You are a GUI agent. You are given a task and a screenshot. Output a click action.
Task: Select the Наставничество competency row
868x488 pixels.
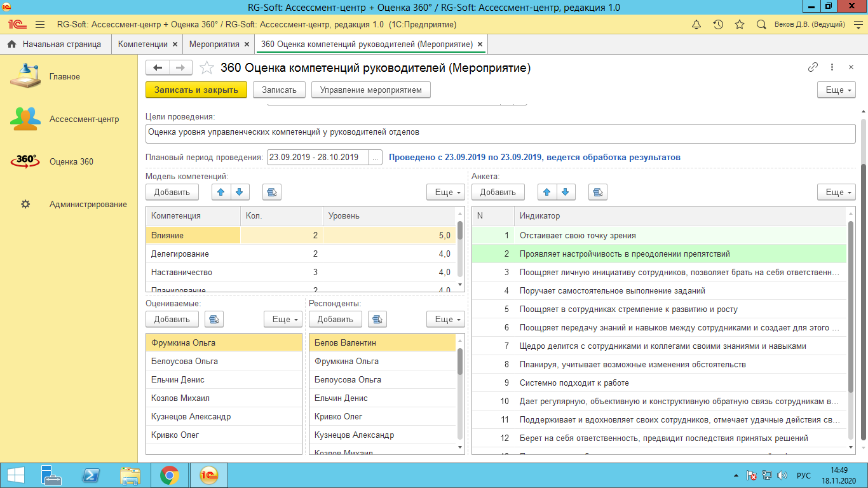point(301,272)
